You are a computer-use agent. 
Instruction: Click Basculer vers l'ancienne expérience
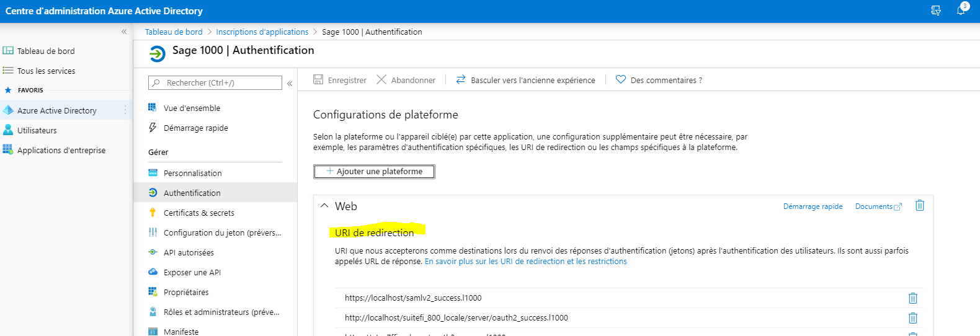point(525,80)
